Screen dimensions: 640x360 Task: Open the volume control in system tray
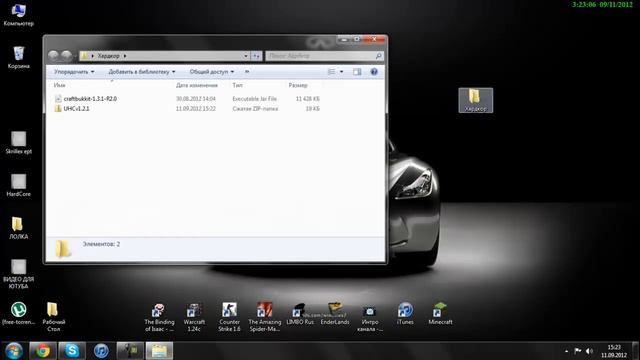click(x=589, y=351)
